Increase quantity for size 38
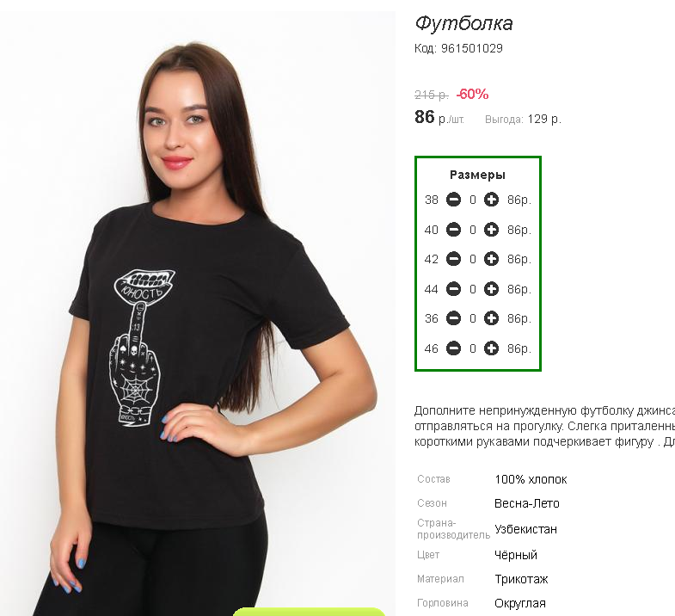This screenshot has width=675, height=616. point(491,200)
